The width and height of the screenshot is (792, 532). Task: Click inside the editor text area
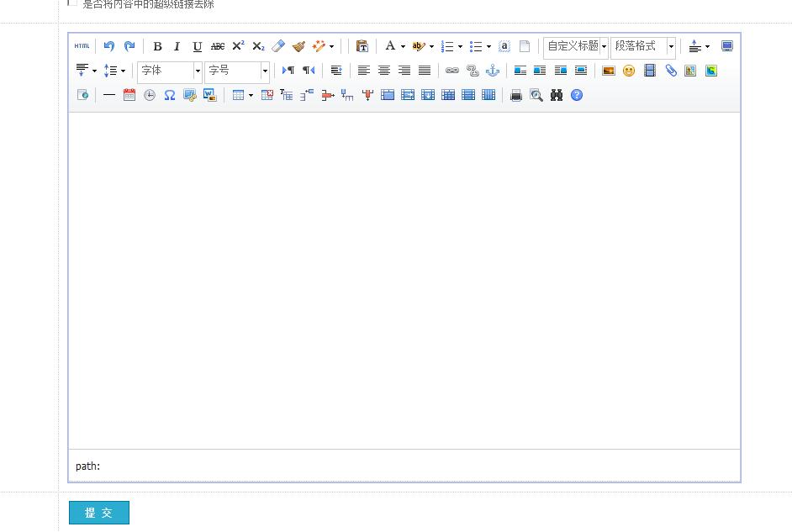[x=404, y=277]
